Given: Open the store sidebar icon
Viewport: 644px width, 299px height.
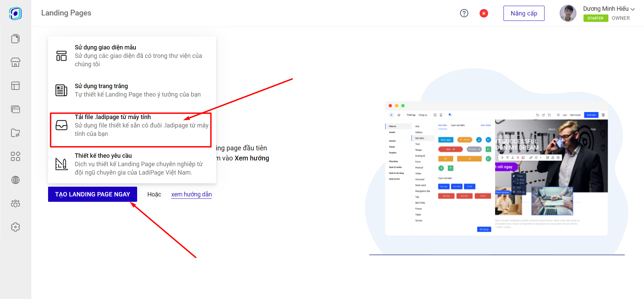Looking at the screenshot, I should [x=15, y=62].
